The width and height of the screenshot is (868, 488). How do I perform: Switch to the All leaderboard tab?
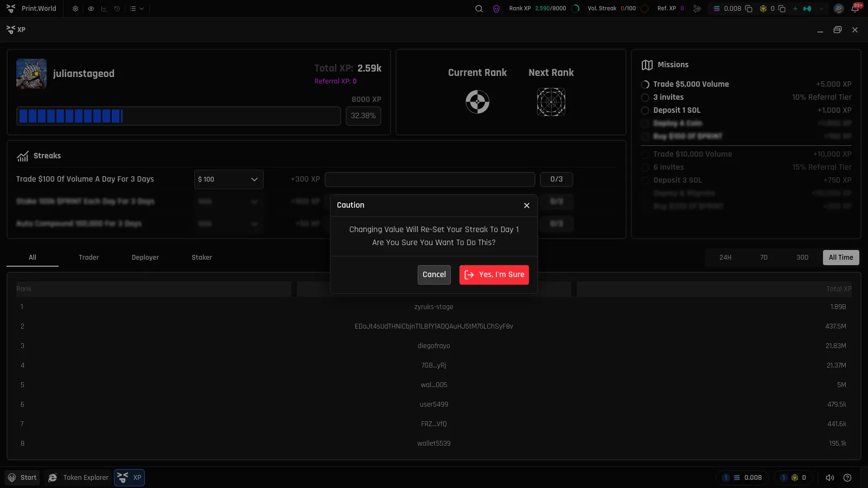pyautogui.click(x=33, y=258)
